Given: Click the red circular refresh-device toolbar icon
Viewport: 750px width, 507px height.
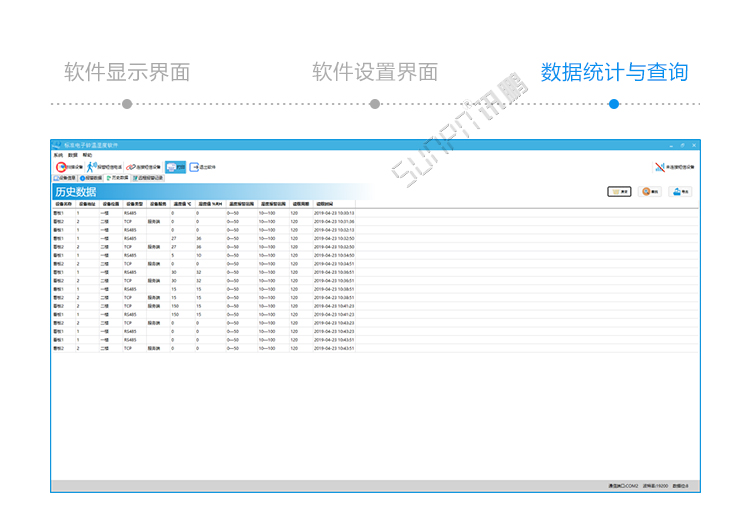Looking at the screenshot, I should point(61,167).
